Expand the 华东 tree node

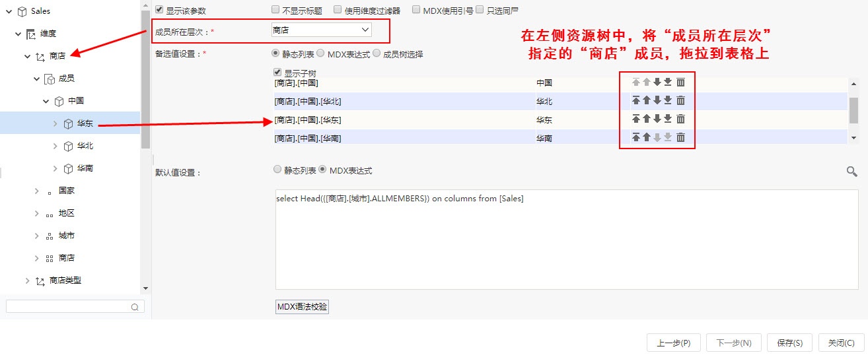click(55, 123)
